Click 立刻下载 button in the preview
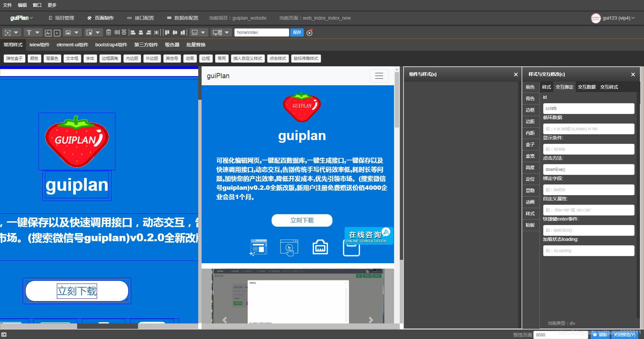 pyautogui.click(x=302, y=220)
